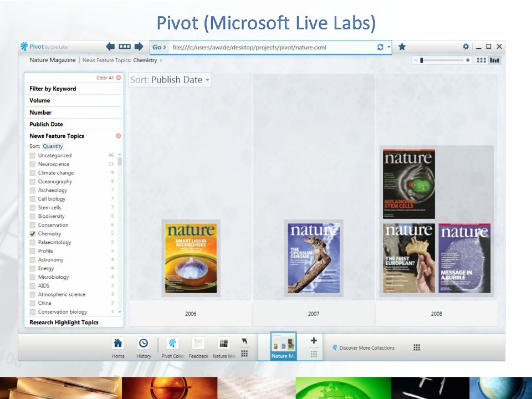The image size is (532, 399).
Task: Click the topic list scrollbar thumb
Action: [x=120, y=161]
